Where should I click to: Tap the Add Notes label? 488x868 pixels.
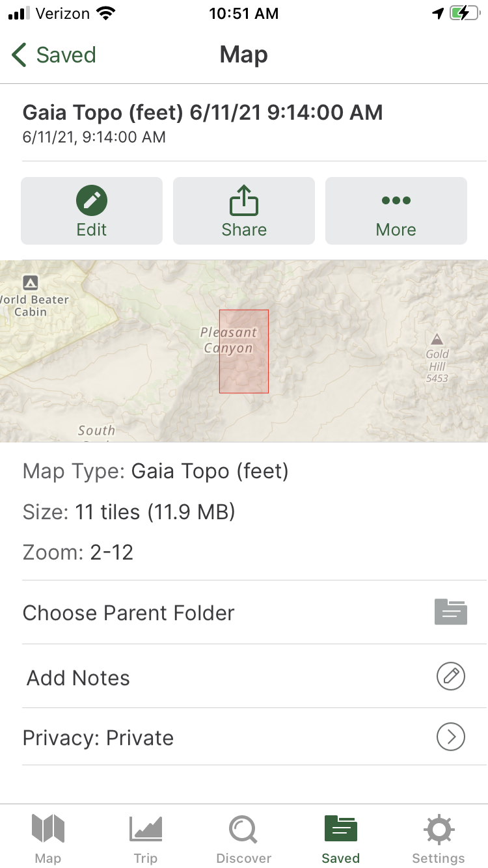78,678
